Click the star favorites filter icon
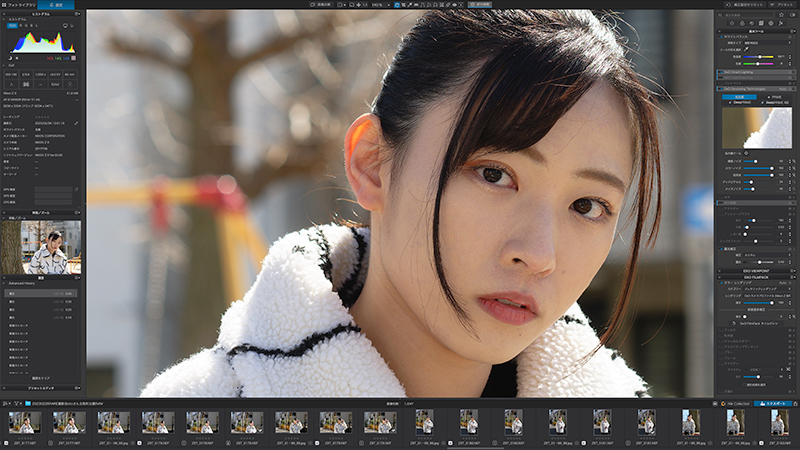The image size is (800, 450). pyautogui.click(x=781, y=15)
